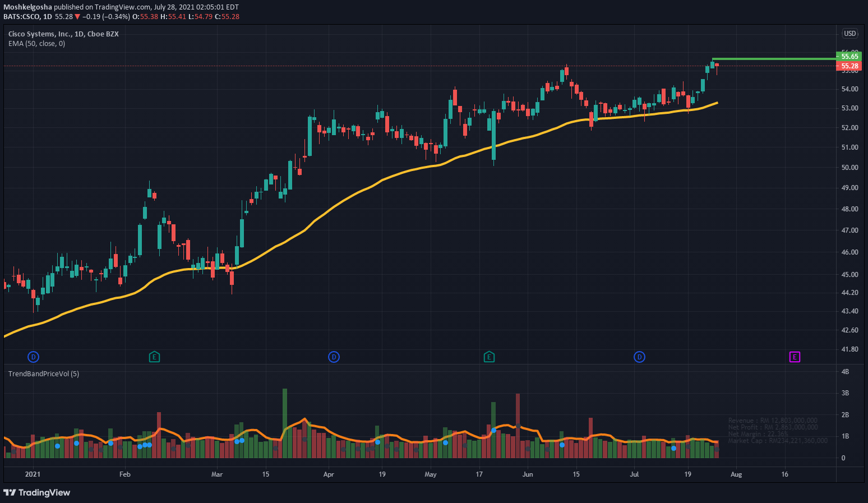Viewport: 868px width, 503px height.
Task: Click the 50.00 price axis label
Action: (850, 168)
